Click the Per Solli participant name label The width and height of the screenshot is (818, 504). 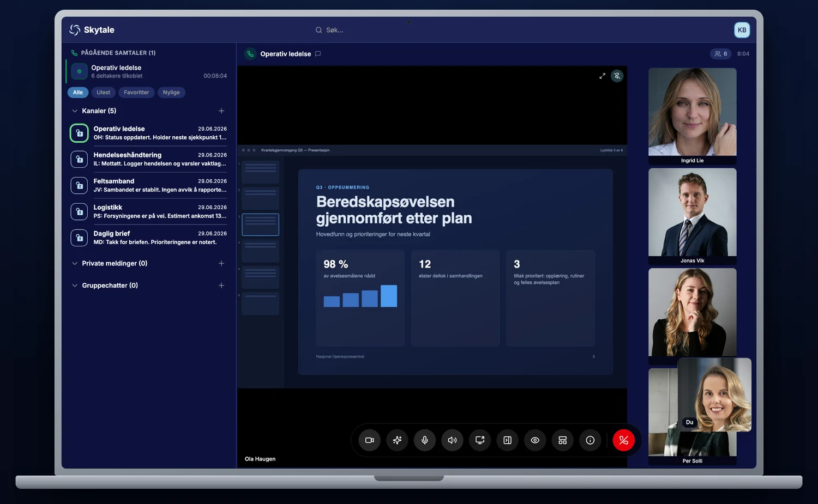point(693,461)
